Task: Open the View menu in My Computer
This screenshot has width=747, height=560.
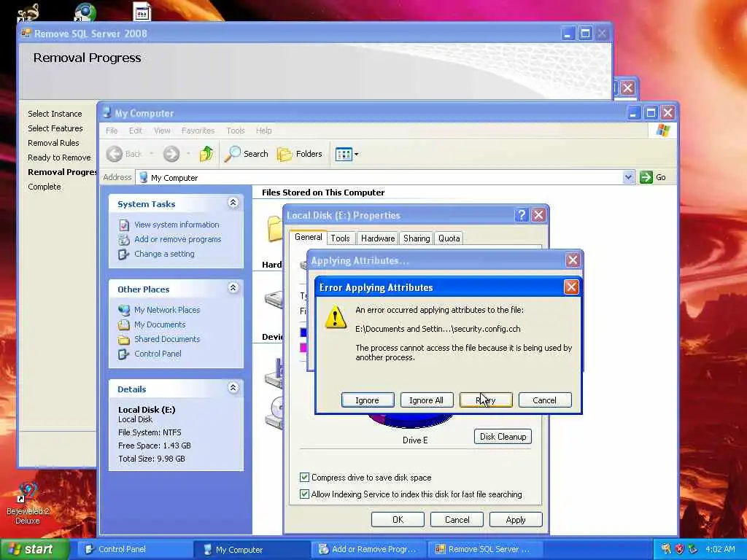Action: point(162,131)
